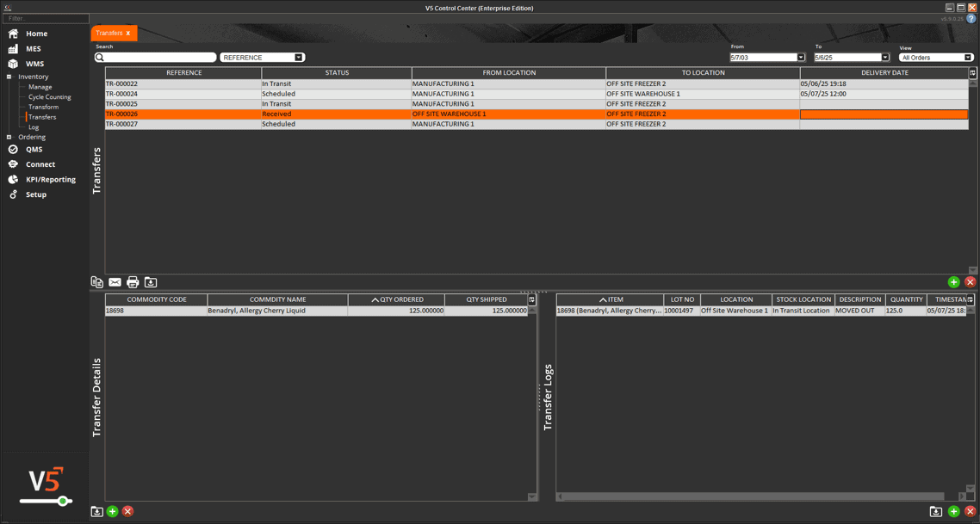The width and height of the screenshot is (980, 524).
Task: Sort by FROM LOCATION column header
Action: click(x=509, y=73)
